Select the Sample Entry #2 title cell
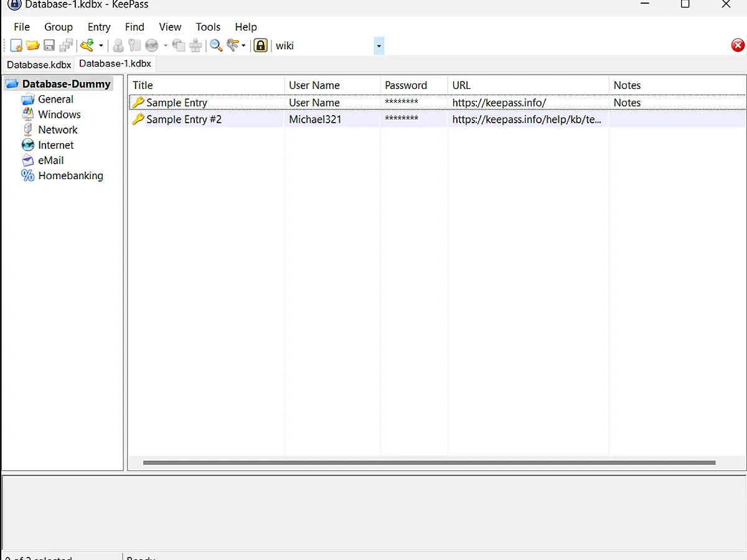The width and height of the screenshot is (747, 560). (x=184, y=119)
